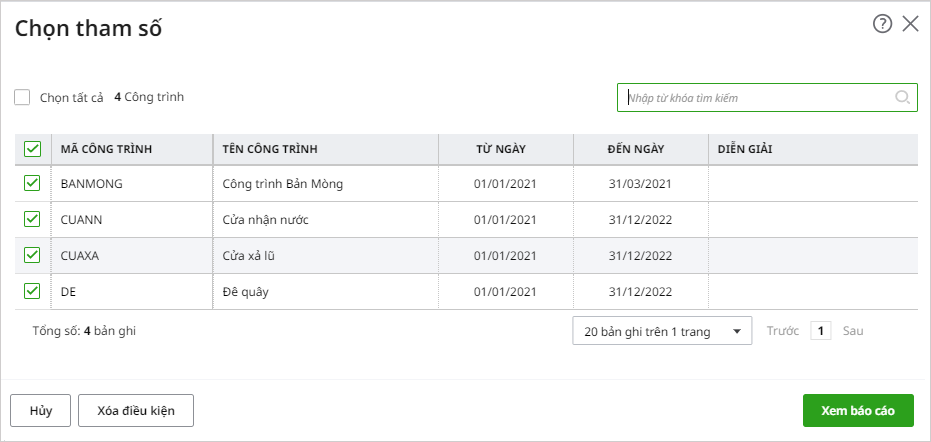Viewport: 931px width, 442px height.
Task: Click the Đến ngày column header
Action: (x=635, y=149)
